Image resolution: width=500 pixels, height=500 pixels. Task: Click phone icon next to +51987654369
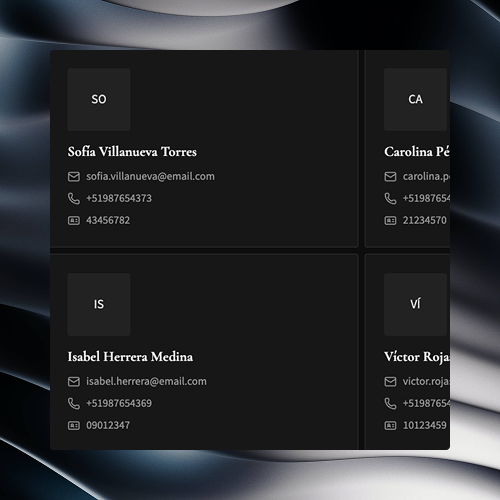tap(74, 404)
